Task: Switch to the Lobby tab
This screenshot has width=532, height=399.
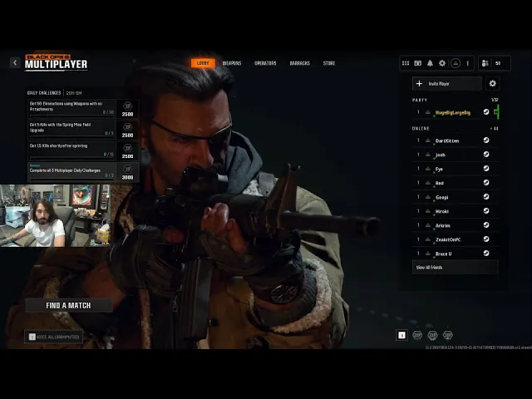Action: point(203,63)
